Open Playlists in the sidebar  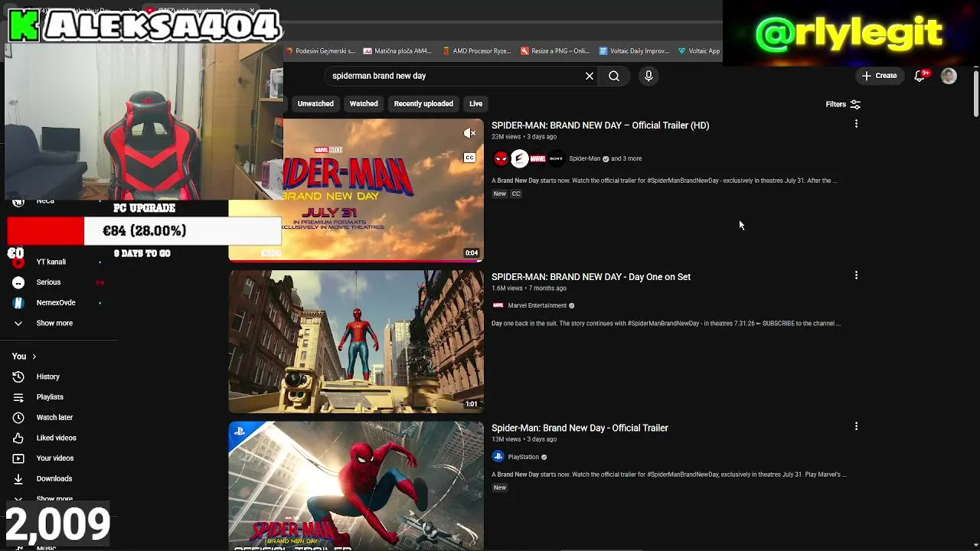[50, 397]
